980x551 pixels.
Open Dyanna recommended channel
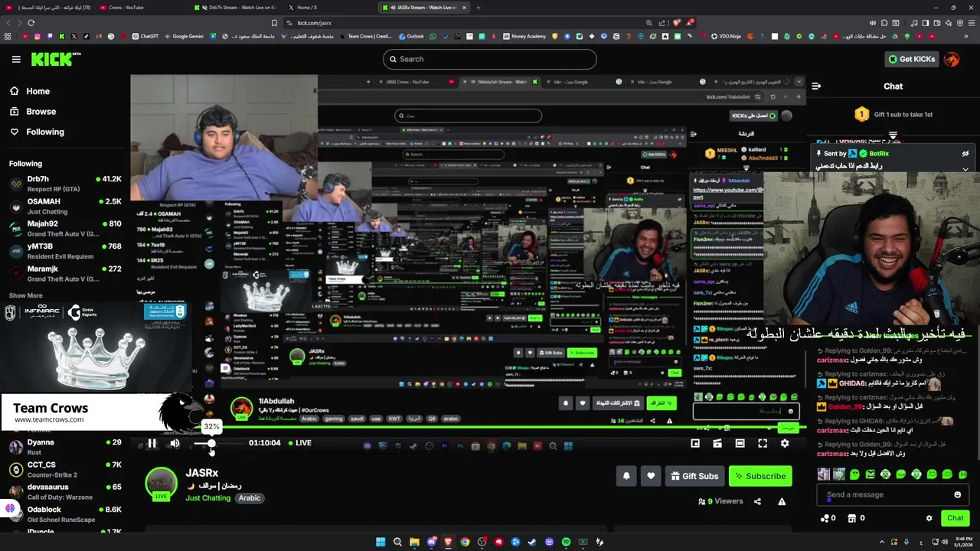click(65, 446)
